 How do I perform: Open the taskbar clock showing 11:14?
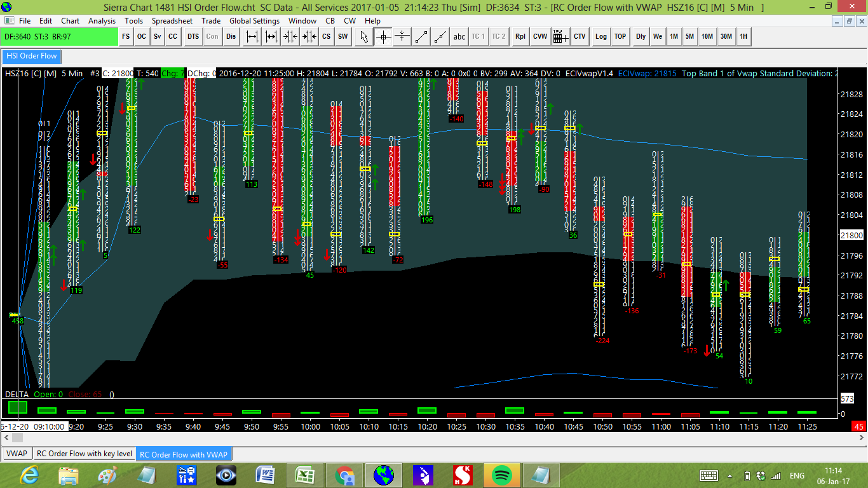(834, 475)
